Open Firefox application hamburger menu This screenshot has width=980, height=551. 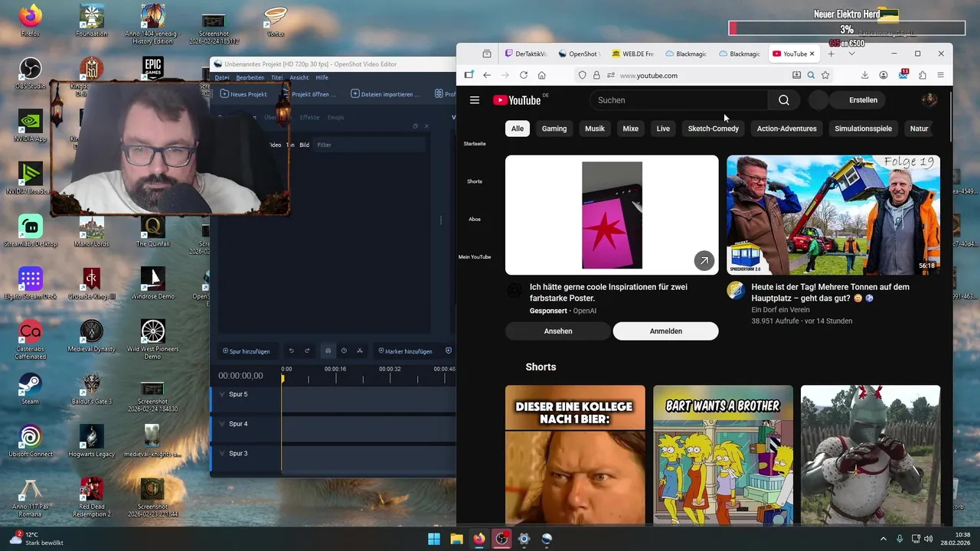(x=941, y=75)
